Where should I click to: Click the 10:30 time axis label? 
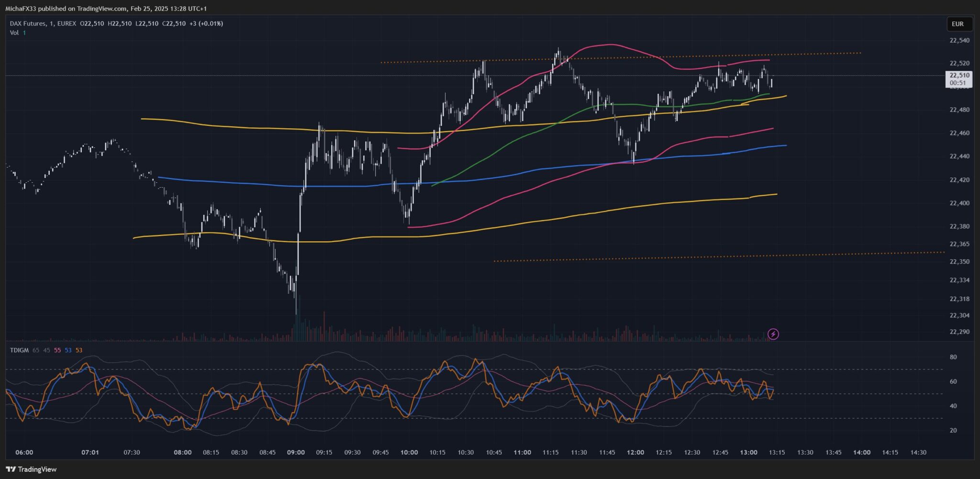point(466,453)
